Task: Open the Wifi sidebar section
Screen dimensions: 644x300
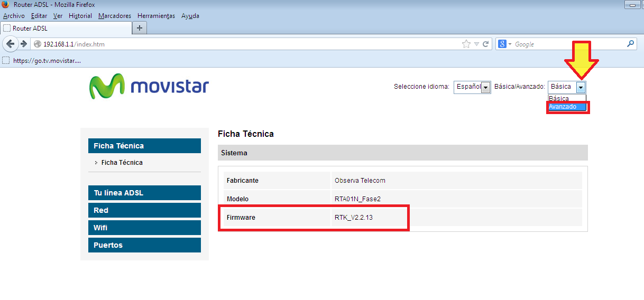Action: coord(144,228)
